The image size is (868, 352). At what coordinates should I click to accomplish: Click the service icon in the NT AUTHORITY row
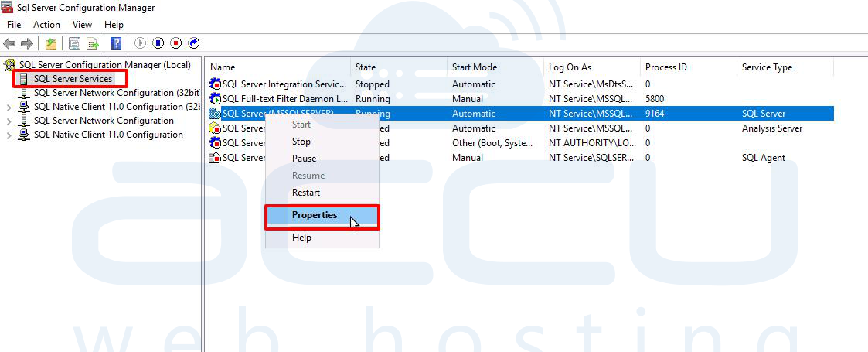coord(215,143)
